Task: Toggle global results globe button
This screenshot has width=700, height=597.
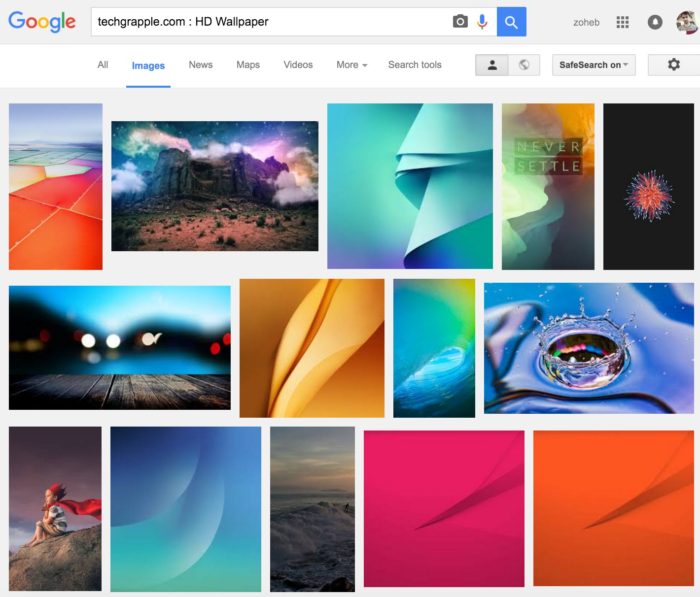Action: point(524,65)
